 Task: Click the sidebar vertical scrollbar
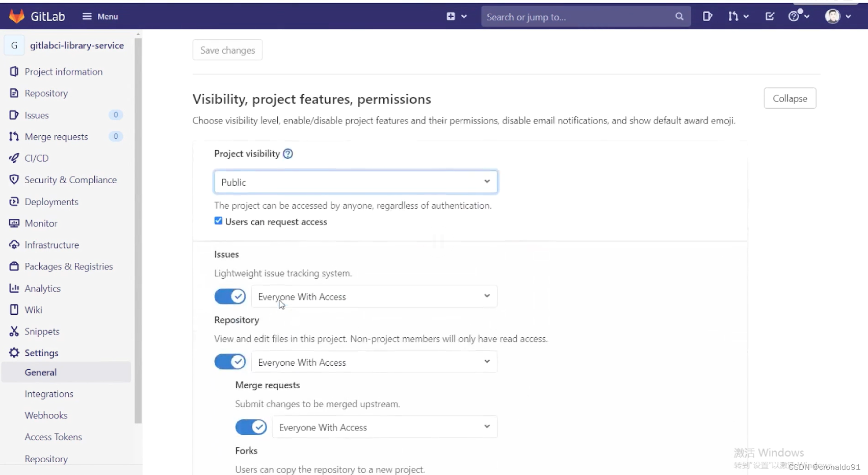tap(138, 230)
